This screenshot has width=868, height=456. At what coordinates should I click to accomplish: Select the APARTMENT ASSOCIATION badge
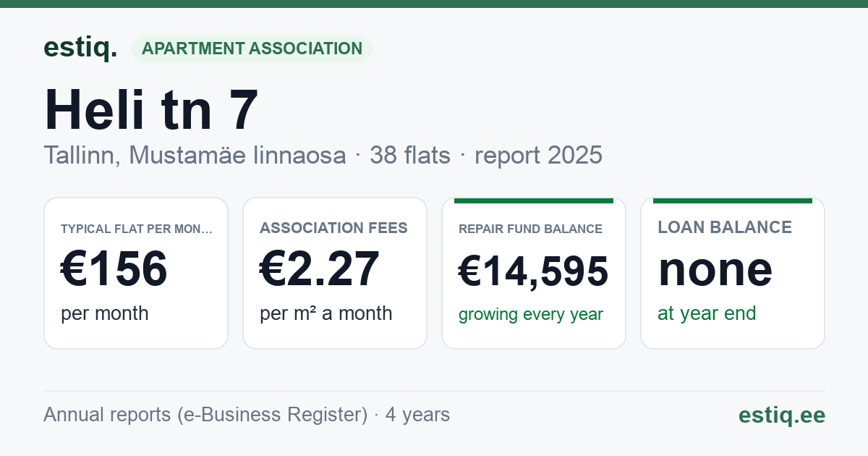pyautogui.click(x=252, y=49)
